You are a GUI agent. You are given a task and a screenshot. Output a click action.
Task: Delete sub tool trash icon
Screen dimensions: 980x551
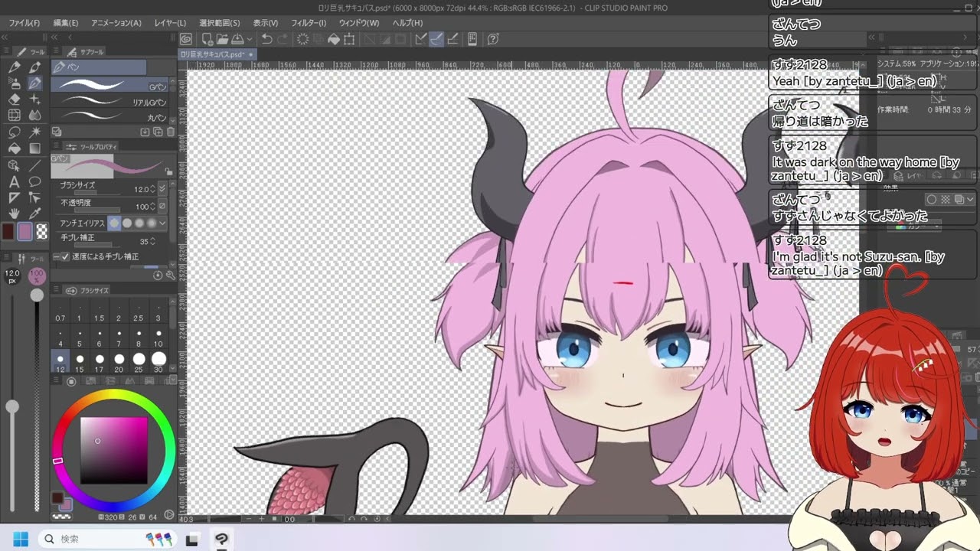coord(170,132)
